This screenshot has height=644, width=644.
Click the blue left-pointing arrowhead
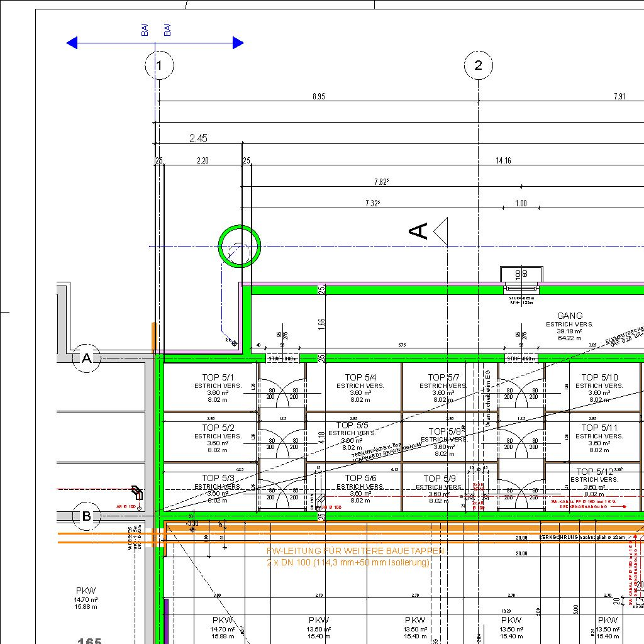72,43
